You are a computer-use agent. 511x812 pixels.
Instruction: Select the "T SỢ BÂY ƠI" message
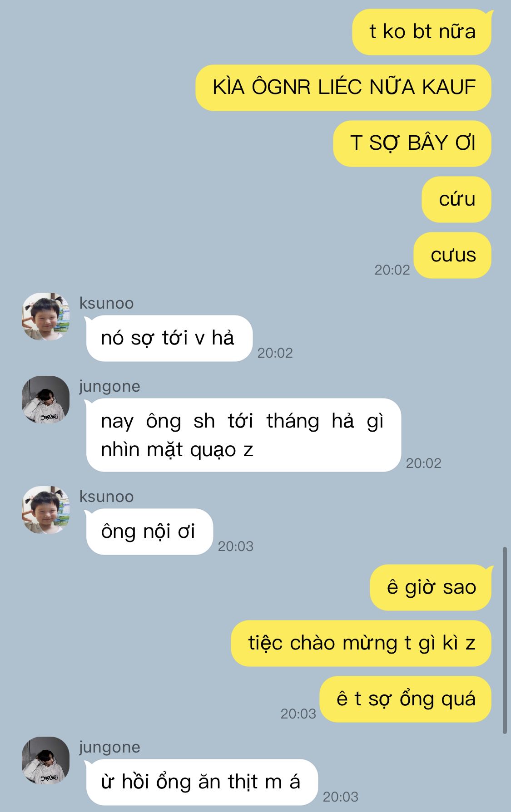click(412, 143)
